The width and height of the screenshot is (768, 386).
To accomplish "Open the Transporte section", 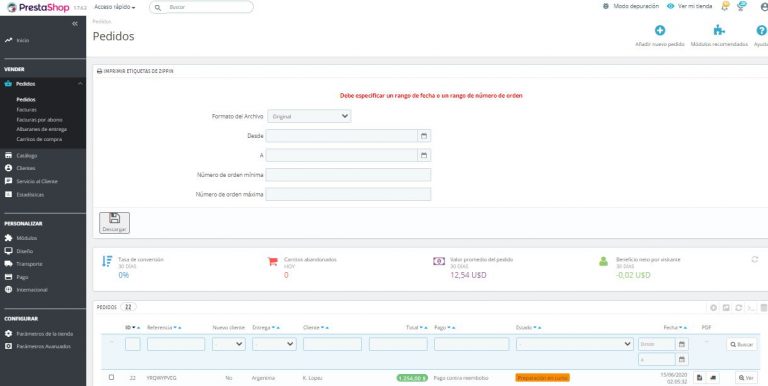I will point(29,264).
